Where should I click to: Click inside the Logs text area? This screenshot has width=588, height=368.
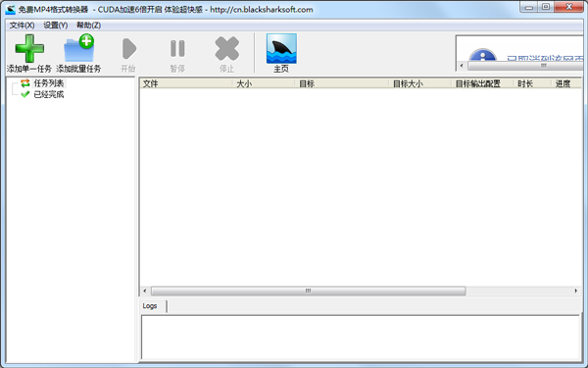[361, 338]
